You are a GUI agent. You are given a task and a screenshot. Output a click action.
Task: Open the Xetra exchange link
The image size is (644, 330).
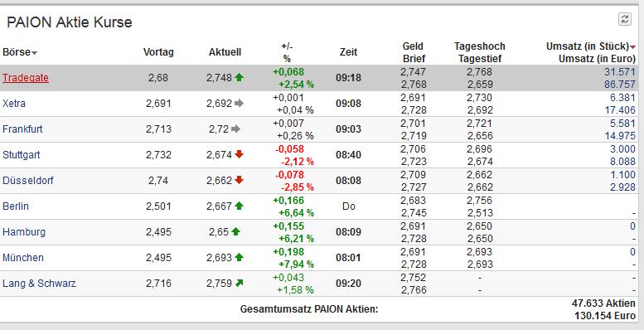(x=14, y=103)
